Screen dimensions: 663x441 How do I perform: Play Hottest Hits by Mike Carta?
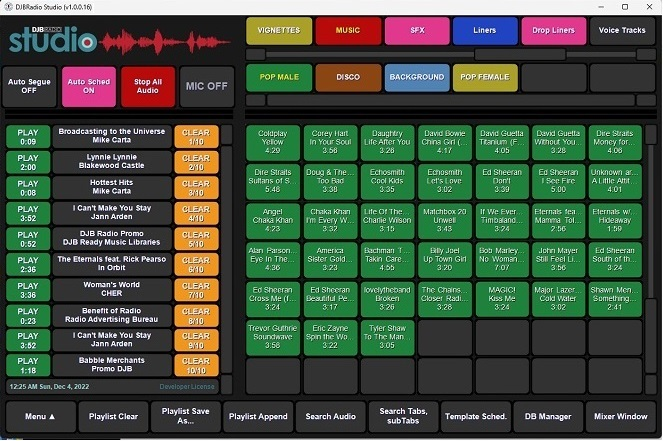click(28, 188)
